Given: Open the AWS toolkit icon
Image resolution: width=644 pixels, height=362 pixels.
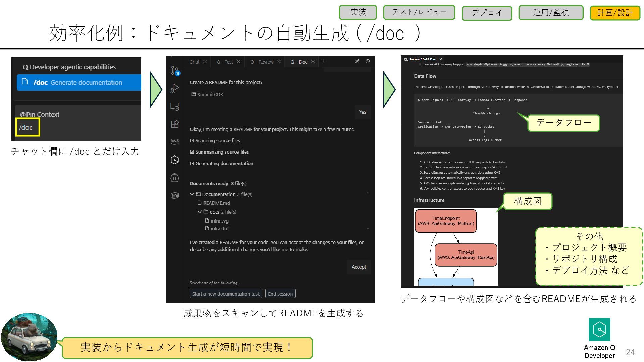Looking at the screenshot, I should click(175, 141).
